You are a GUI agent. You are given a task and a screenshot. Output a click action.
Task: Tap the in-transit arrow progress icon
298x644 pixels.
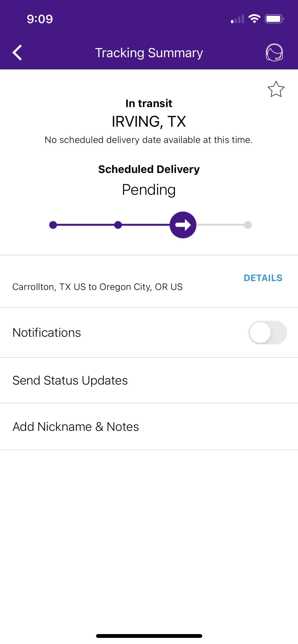[183, 225]
